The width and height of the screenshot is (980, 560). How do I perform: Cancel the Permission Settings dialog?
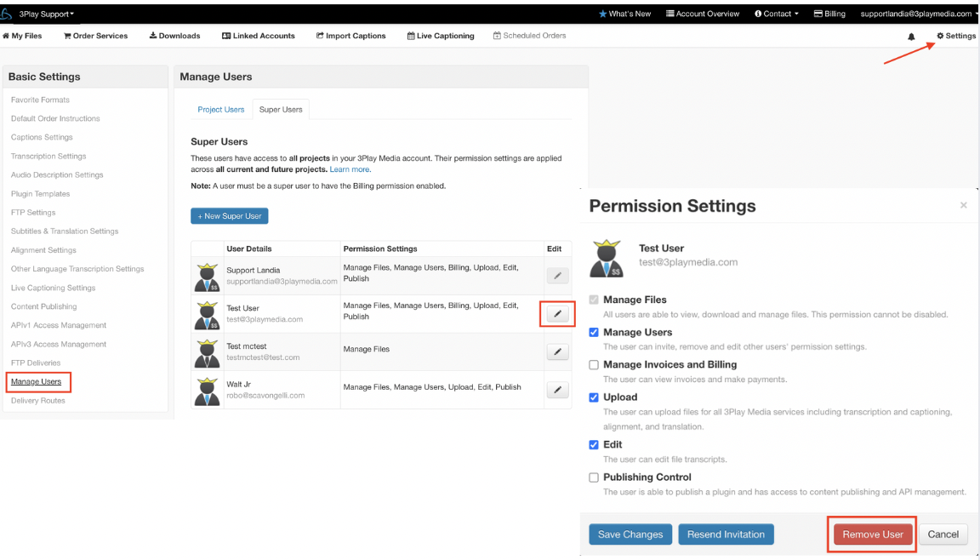pyautogui.click(x=943, y=534)
